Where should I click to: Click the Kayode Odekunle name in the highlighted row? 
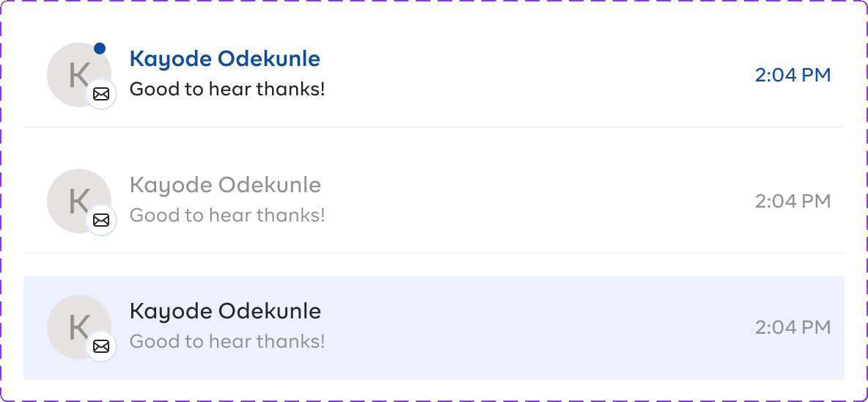pyautogui.click(x=224, y=311)
